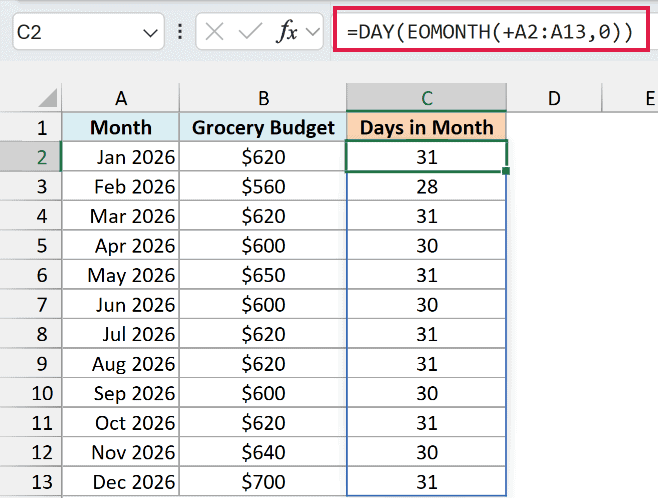Click the Name Box showing C2
This screenshot has height=498, width=658.
(88, 32)
